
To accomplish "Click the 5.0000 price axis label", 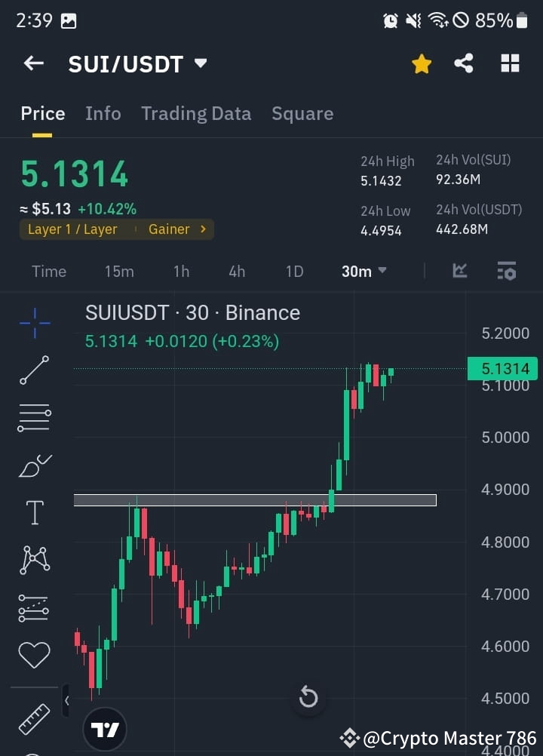I will point(505,438).
